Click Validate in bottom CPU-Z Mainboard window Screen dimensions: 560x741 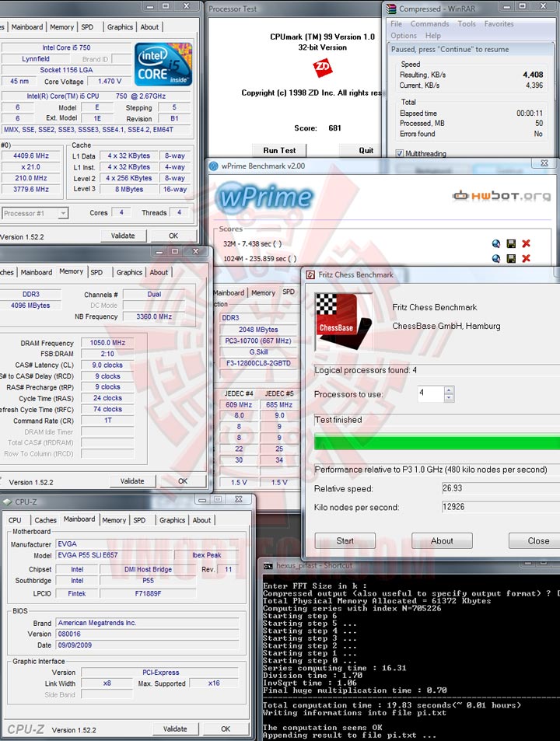tap(175, 729)
